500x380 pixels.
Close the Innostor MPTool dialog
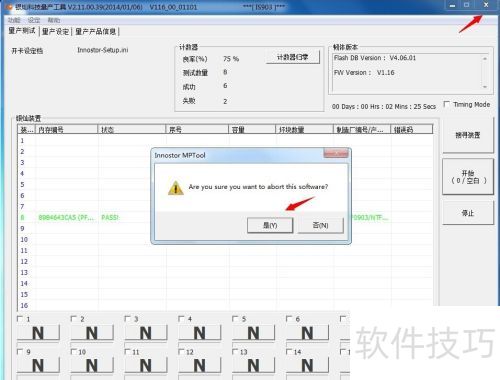[x=336, y=153]
